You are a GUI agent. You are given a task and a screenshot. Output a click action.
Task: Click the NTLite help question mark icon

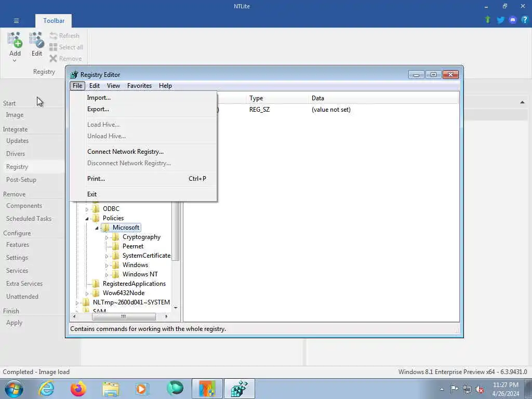coord(525,20)
